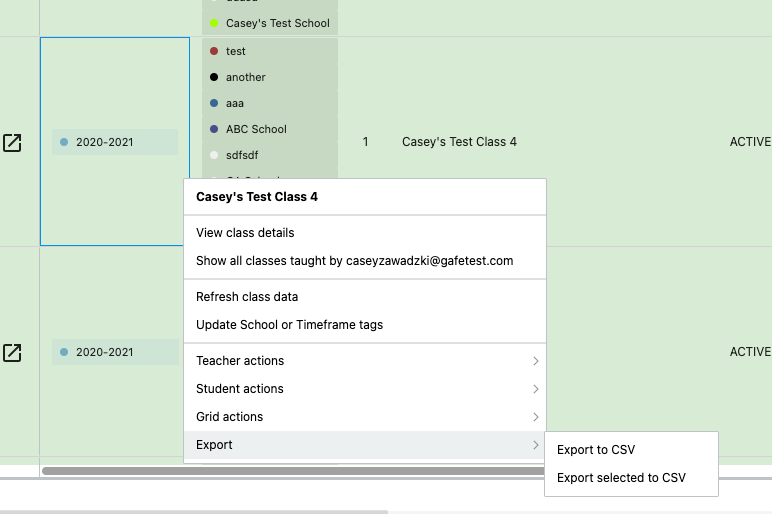
Task: Open Update School or Timeframe tags
Action: point(289,325)
